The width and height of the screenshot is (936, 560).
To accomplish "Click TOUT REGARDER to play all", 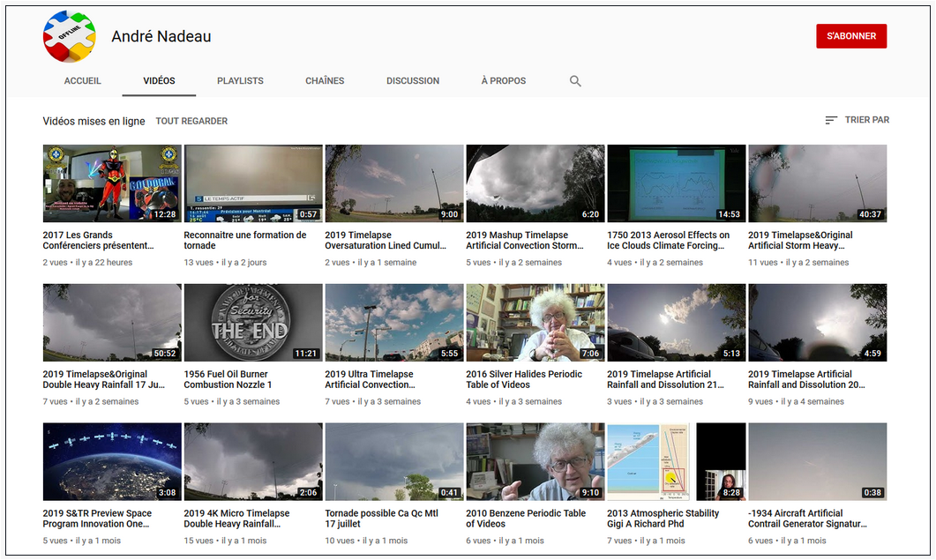I will click(x=191, y=121).
